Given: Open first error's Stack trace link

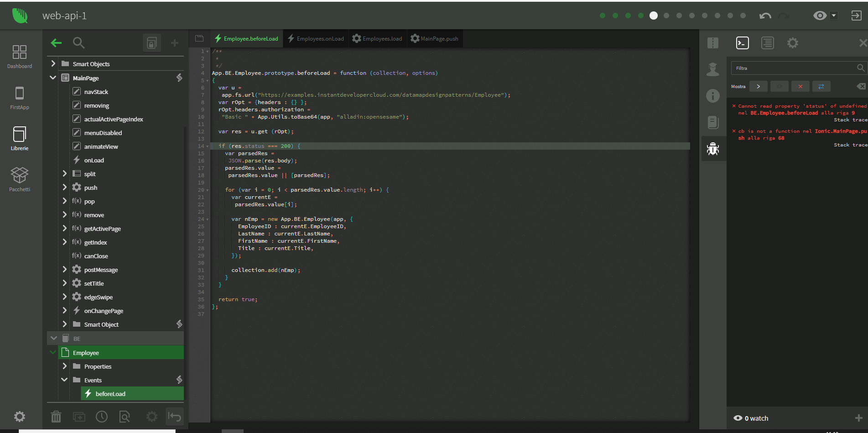Looking at the screenshot, I should (851, 120).
